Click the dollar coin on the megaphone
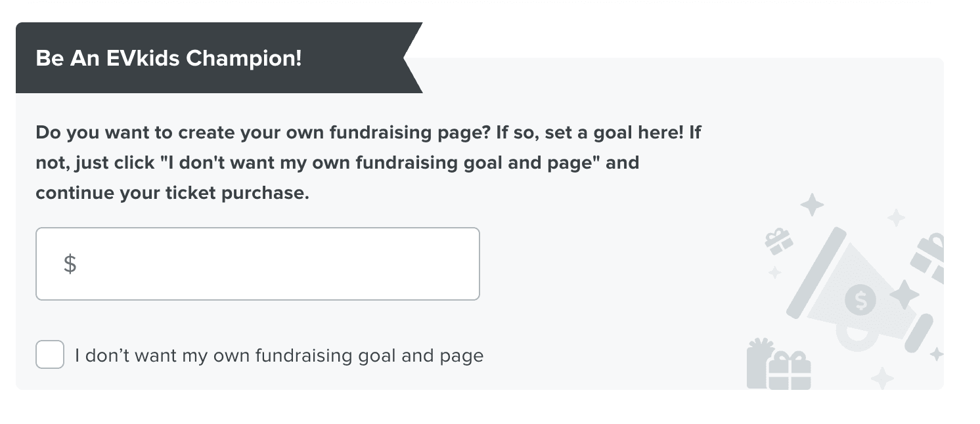Image resolution: width=980 pixels, height=424 pixels. pyautogui.click(x=860, y=299)
